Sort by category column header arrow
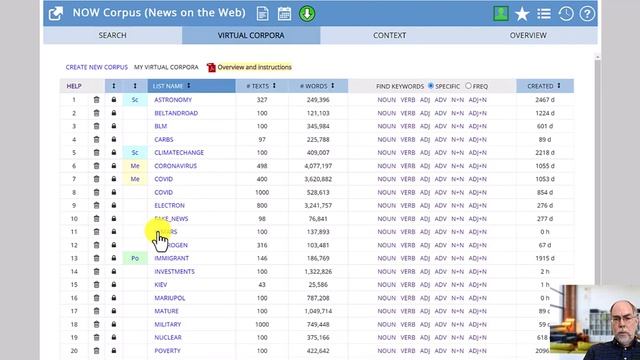 coord(135,86)
